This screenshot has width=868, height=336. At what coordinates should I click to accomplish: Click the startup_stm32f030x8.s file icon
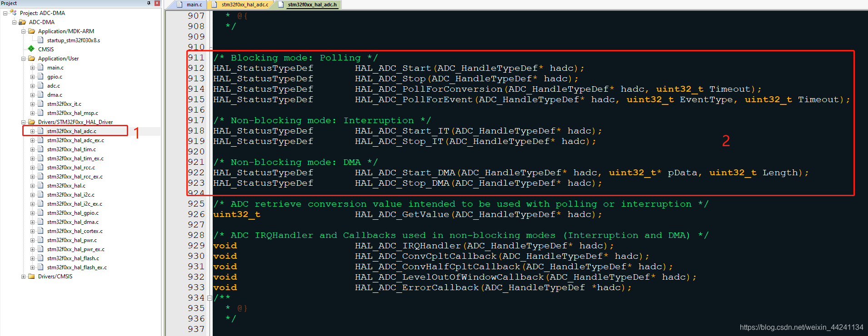(40, 40)
